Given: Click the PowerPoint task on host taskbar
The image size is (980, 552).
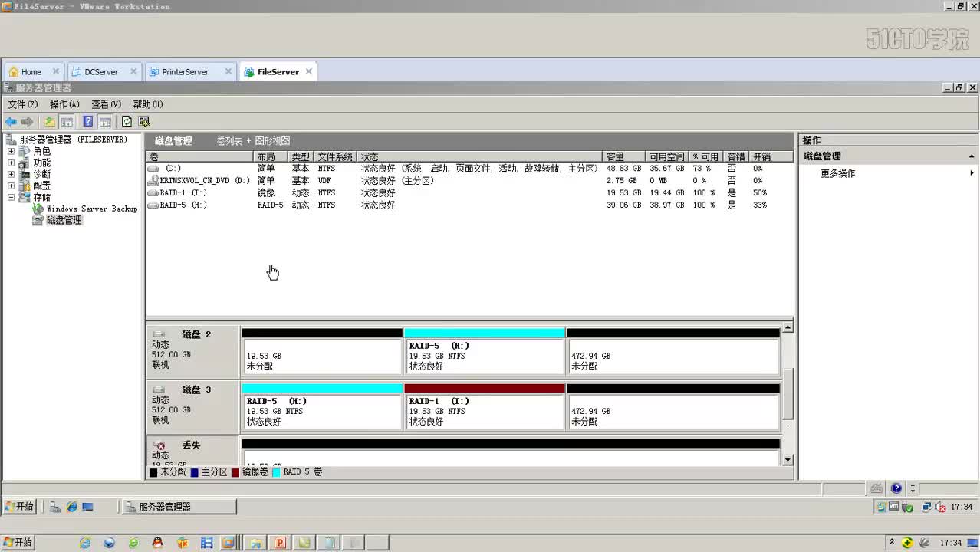Looking at the screenshot, I should (x=280, y=543).
